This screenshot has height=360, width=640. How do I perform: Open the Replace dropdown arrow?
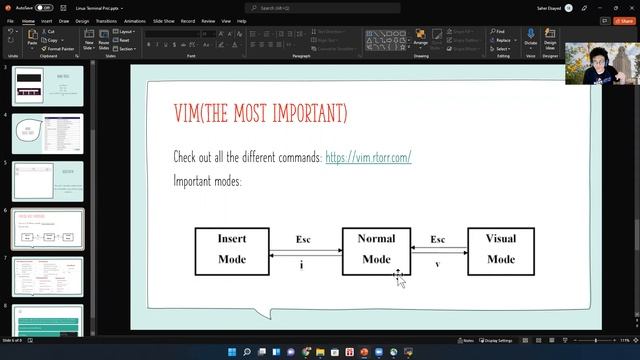516,40
